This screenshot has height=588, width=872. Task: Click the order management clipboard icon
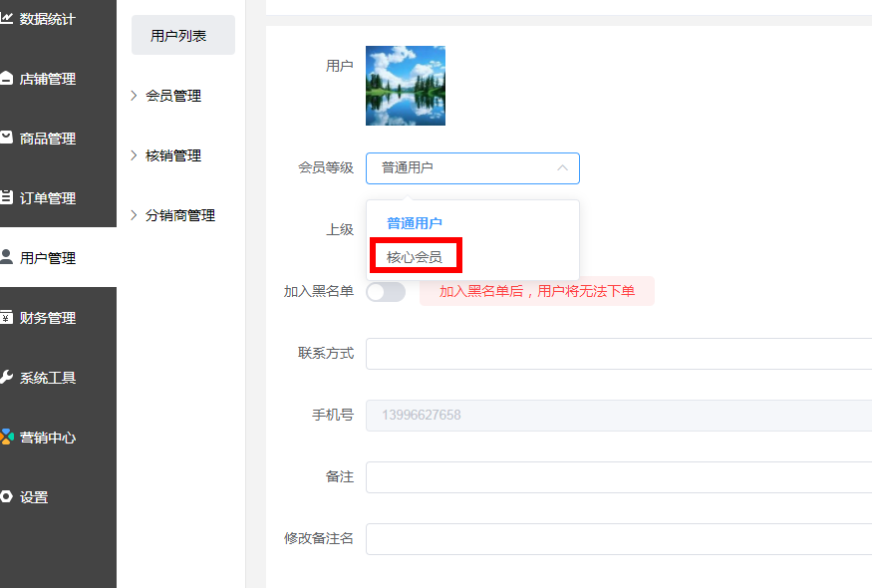[x=6, y=197]
